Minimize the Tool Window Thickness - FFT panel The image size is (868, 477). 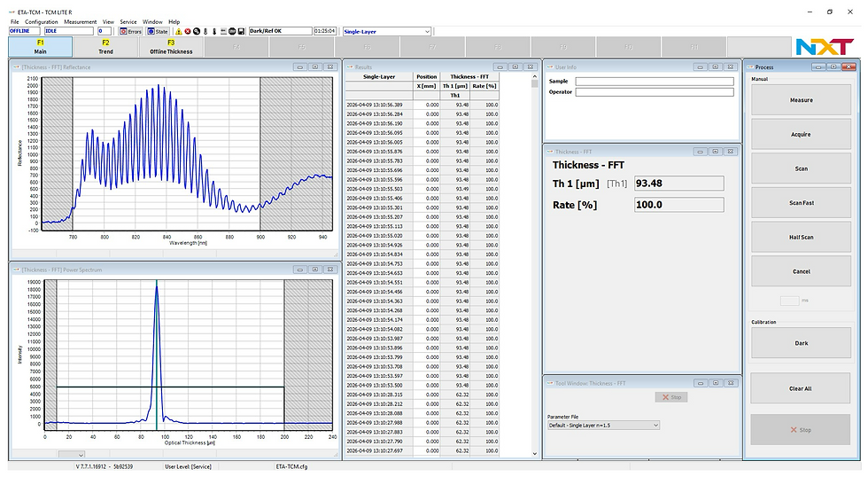click(701, 383)
